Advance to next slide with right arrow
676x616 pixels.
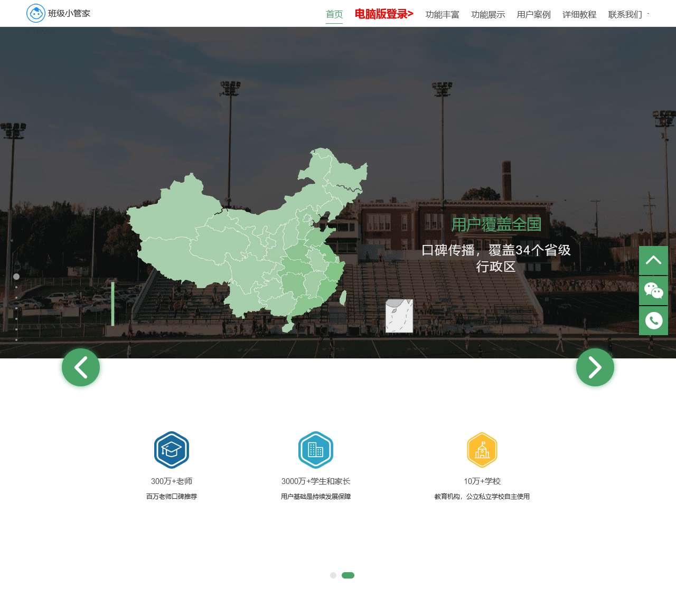click(x=595, y=367)
